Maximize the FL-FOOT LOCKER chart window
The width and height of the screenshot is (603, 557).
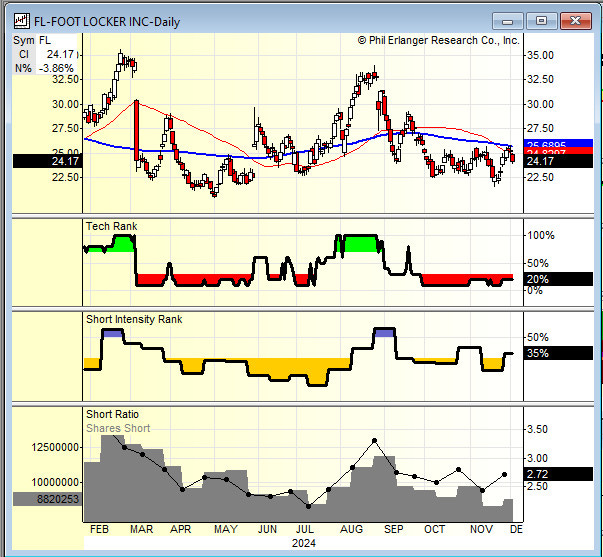click(541, 21)
